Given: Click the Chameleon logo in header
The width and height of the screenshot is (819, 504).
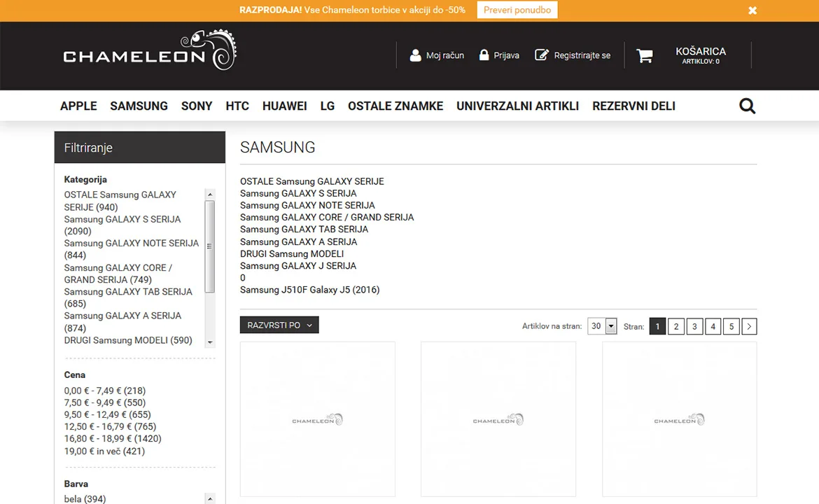Looking at the screenshot, I should click(150, 50).
